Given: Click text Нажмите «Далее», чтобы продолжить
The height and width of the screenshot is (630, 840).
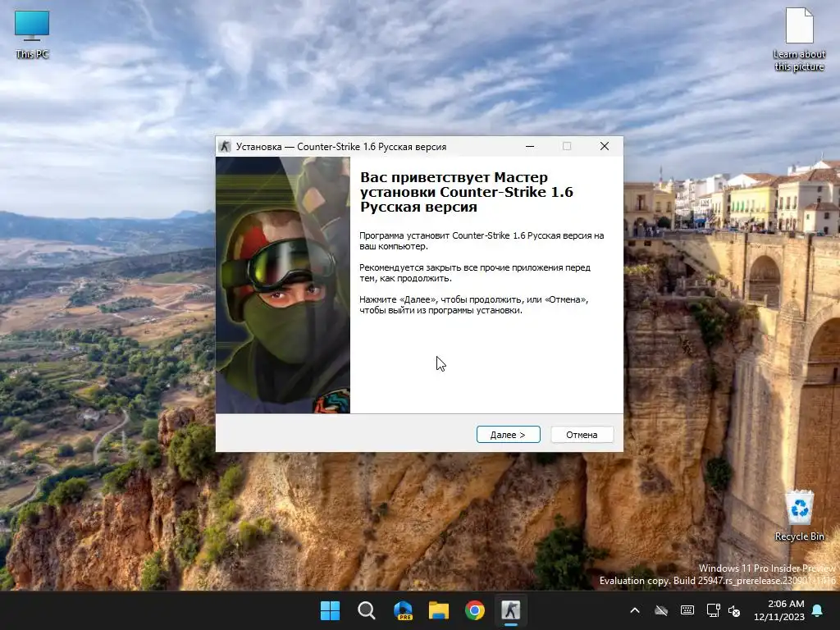Looking at the screenshot, I should point(473,305).
